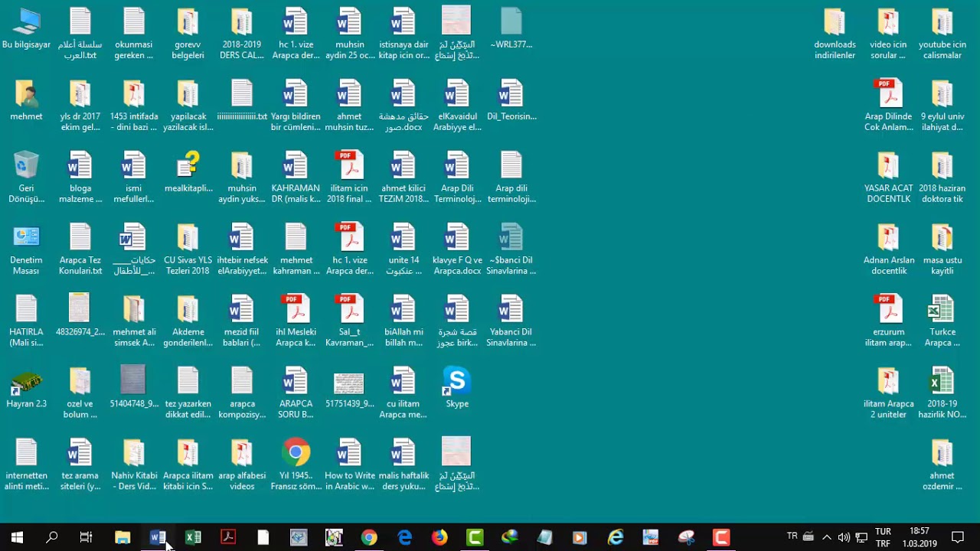Open red Camtasia recorder icon on taskbar

[721, 537]
